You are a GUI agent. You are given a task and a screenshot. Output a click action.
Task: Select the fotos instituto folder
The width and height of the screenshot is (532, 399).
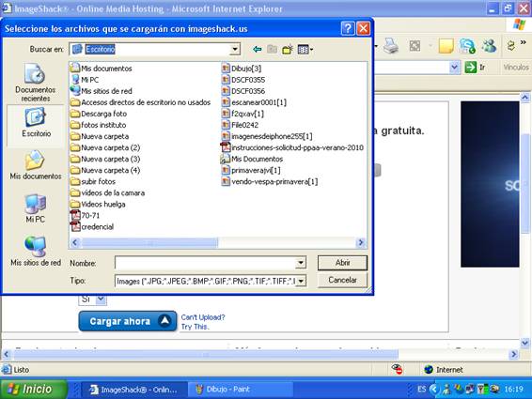tap(98, 125)
